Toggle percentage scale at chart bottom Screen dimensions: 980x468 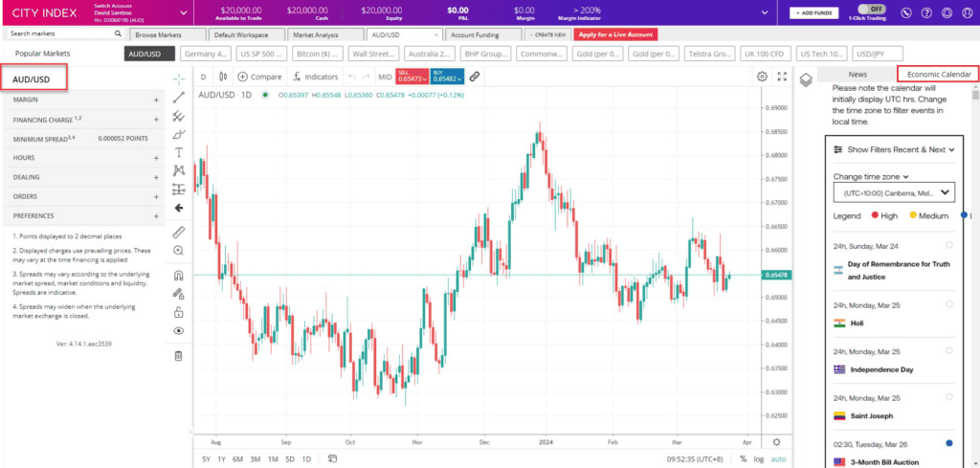[743, 459]
